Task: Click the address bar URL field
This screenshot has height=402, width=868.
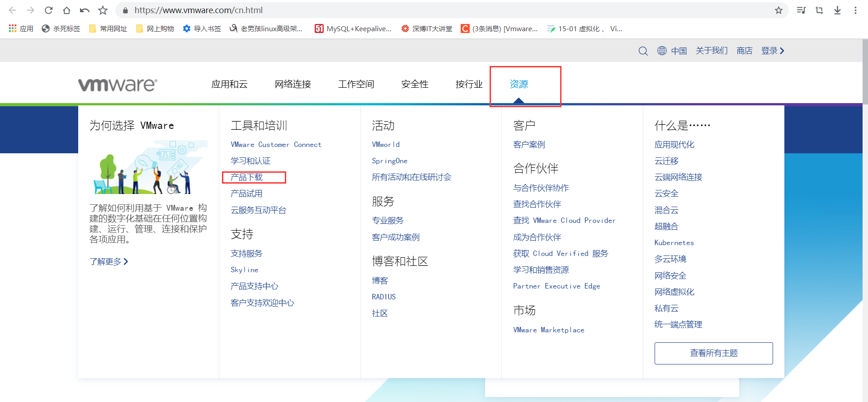Action: [x=452, y=10]
